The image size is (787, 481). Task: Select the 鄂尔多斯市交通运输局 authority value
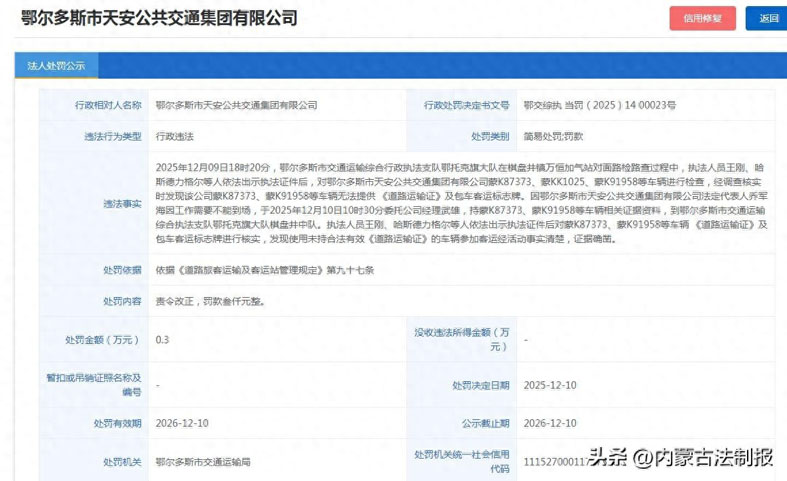click(202, 462)
